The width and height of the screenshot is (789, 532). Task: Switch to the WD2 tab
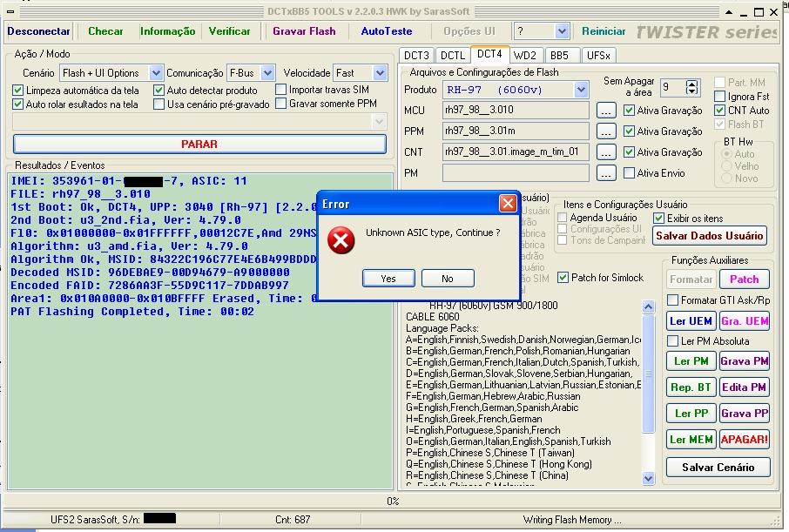pyautogui.click(x=525, y=56)
